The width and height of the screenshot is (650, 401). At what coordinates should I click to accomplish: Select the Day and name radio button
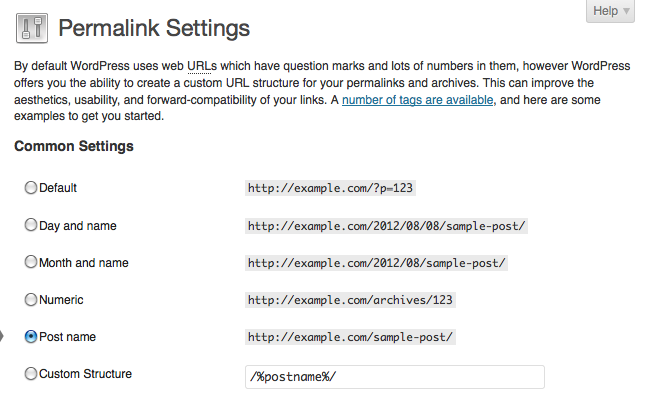click(x=31, y=226)
